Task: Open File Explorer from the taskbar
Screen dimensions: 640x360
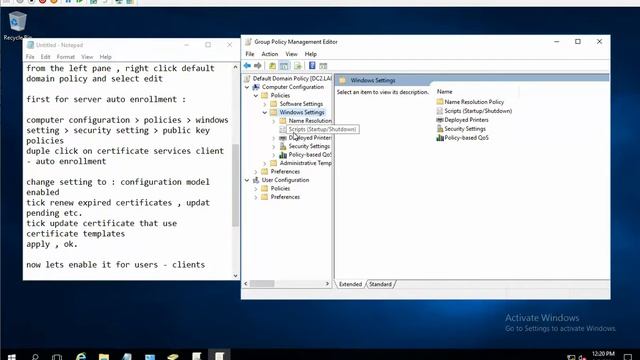Action: click(104, 357)
